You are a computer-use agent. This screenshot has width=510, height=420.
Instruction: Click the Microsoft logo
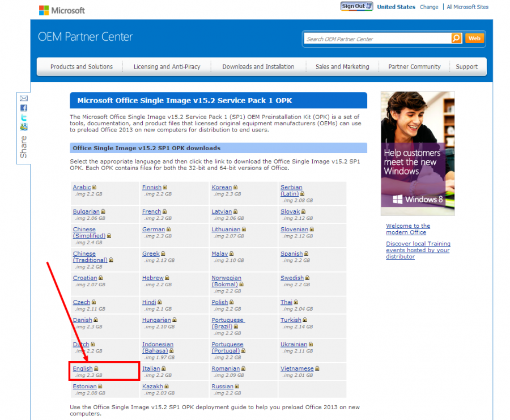[x=62, y=10]
